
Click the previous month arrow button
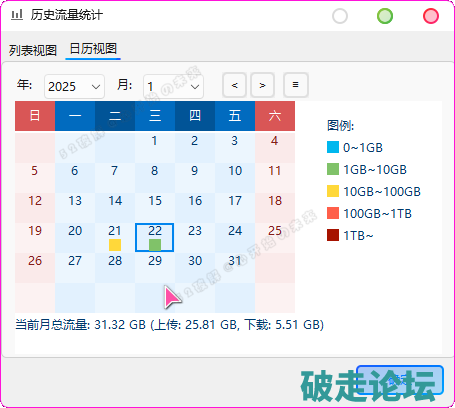234,85
